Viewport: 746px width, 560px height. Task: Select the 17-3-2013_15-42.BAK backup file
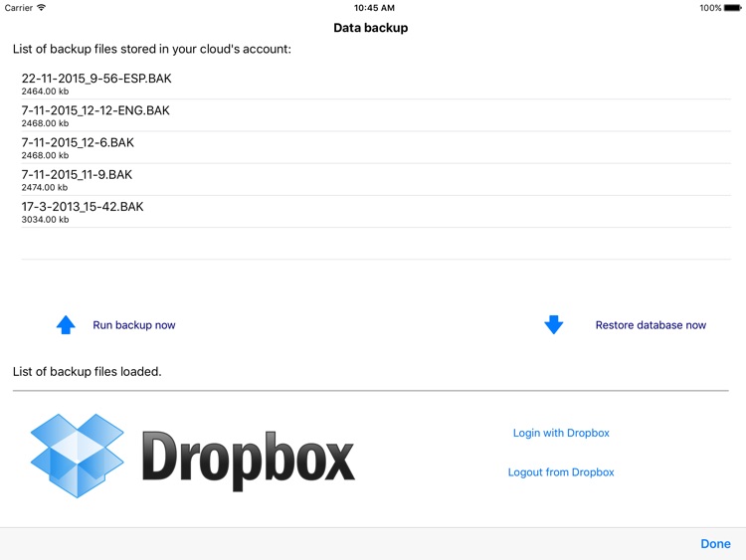(x=376, y=212)
